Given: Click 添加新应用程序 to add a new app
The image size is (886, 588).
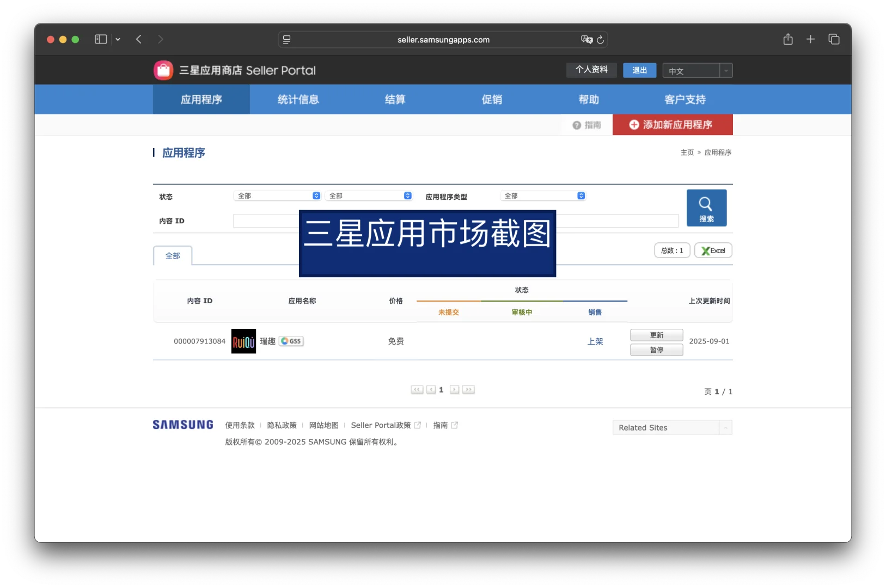Looking at the screenshot, I should coord(673,125).
